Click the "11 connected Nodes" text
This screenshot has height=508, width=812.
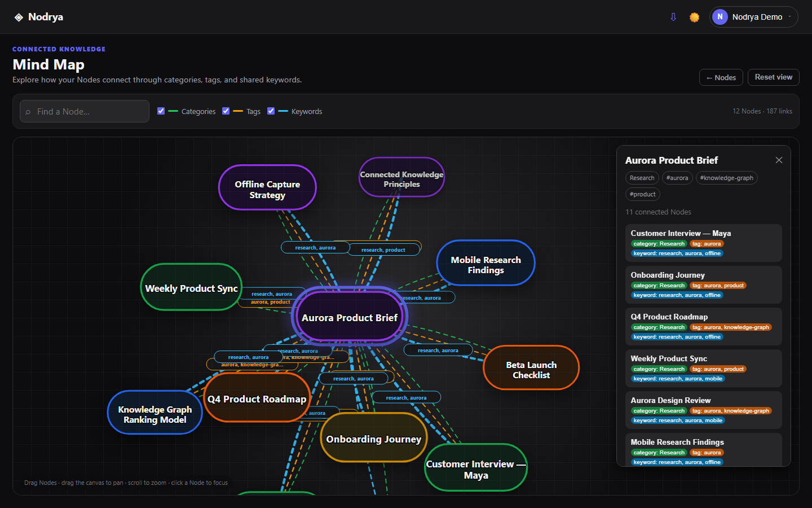(x=658, y=212)
